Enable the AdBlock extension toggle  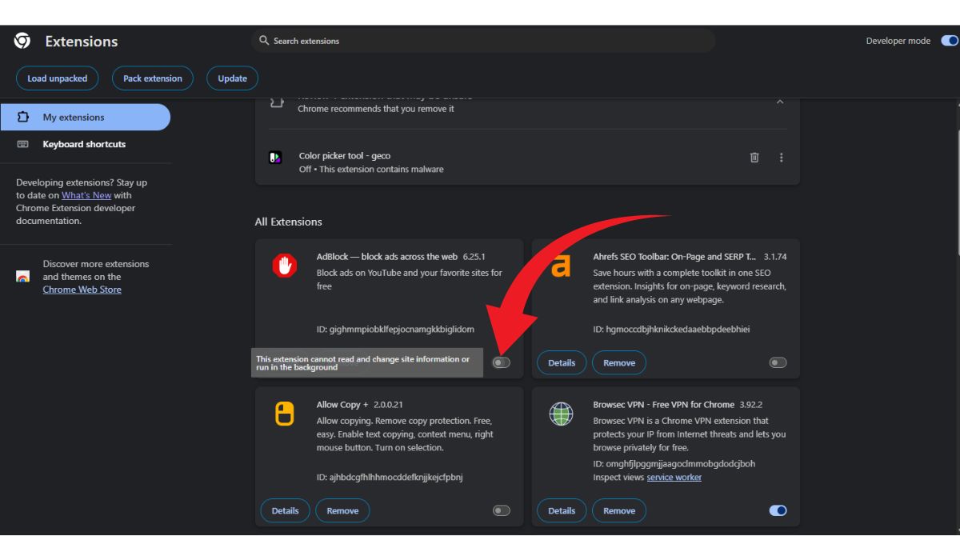(502, 362)
